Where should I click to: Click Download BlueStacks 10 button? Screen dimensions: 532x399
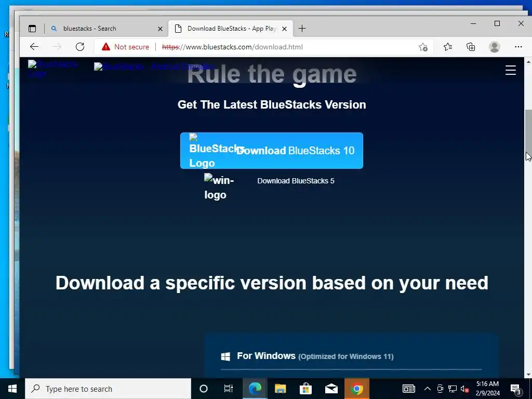tap(271, 151)
